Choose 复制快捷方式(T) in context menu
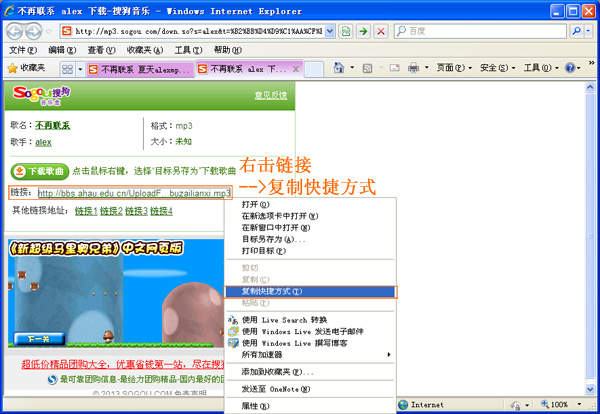Viewport: 600px width, 414px height. coord(309,292)
